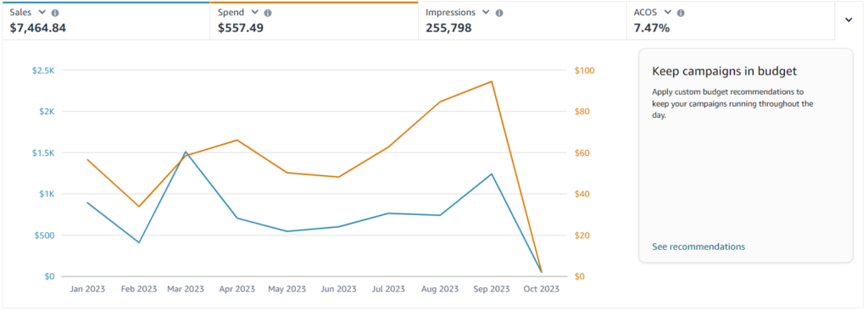Image resolution: width=868 pixels, height=310 pixels.
Task: Expand more metrics with the far-right chevron
Action: click(849, 20)
